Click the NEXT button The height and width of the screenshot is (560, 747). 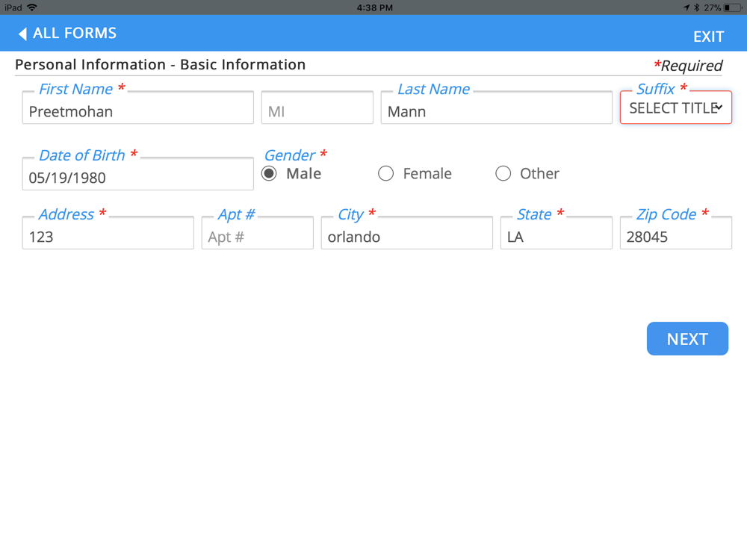pyautogui.click(x=687, y=338)
